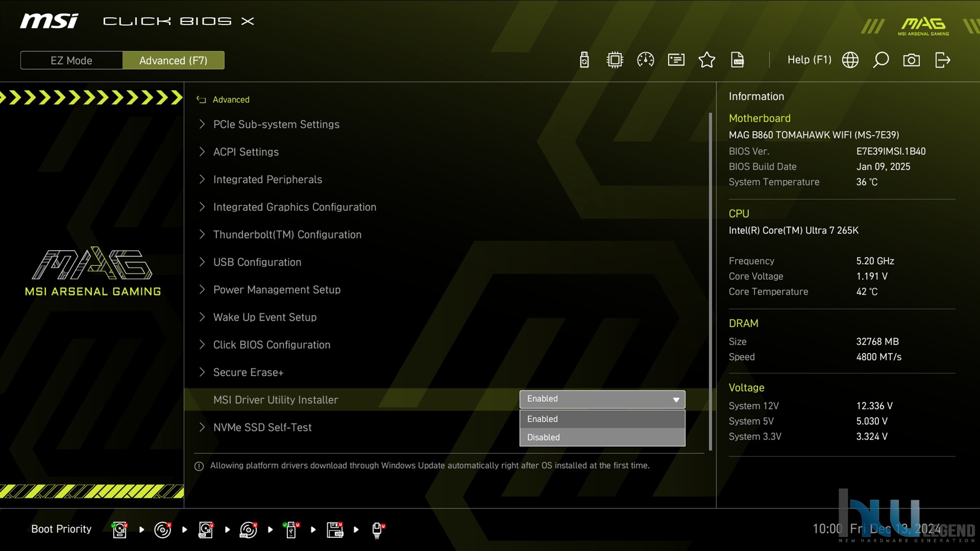Open Help (F1)

pyautogui.click(x=809, y=60)
